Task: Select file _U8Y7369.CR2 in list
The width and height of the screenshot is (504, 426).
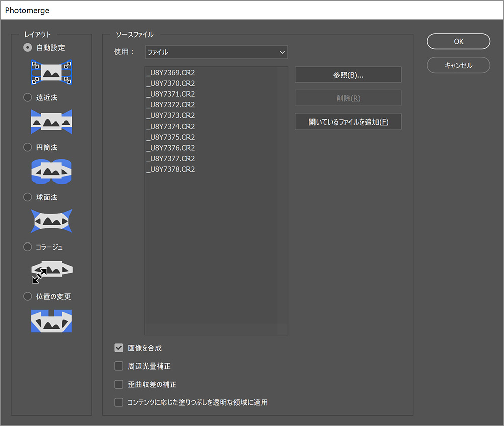Action: pos(171,73)
